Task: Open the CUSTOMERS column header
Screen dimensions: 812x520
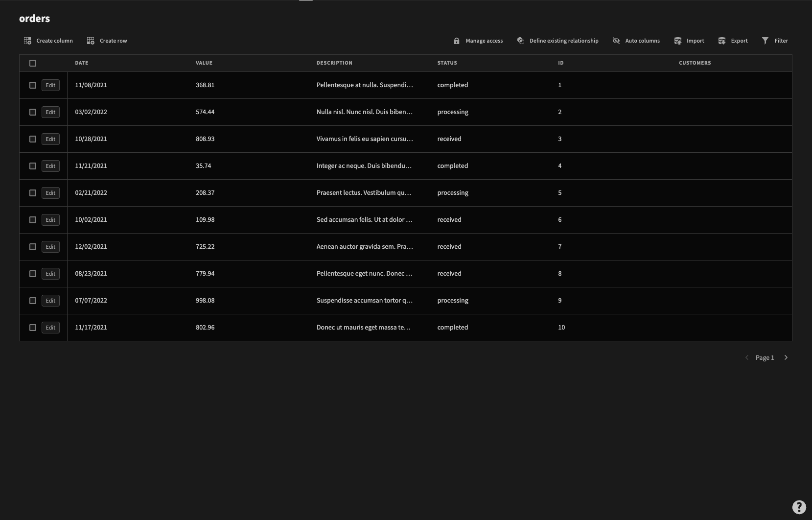Action: 695,63
